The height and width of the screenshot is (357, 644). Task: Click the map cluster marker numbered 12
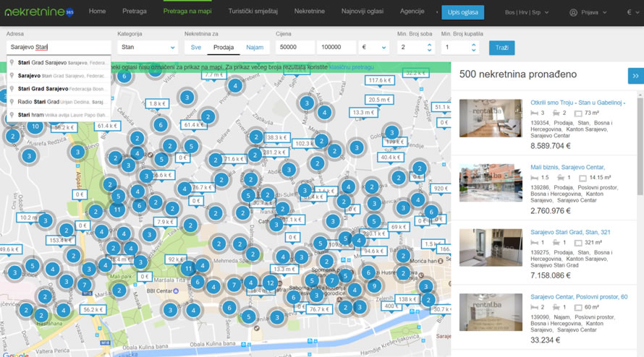269,283
